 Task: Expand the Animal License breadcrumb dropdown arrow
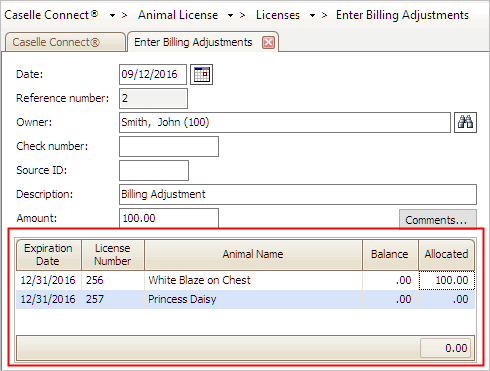(x=230, y=15)
